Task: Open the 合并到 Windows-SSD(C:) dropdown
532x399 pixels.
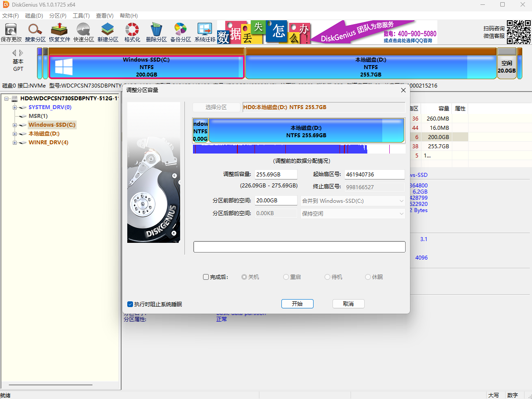Action: 352,201
